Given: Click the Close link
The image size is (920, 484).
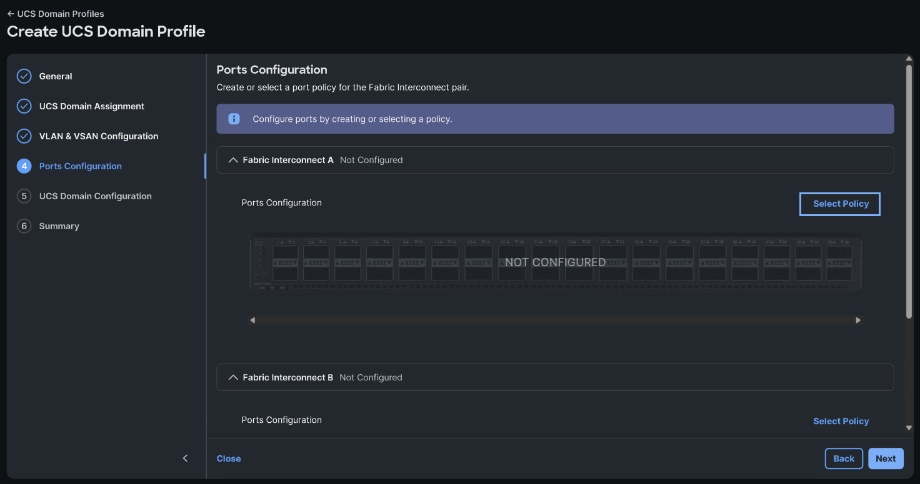Looking at the screenshot, I should 229,459.
